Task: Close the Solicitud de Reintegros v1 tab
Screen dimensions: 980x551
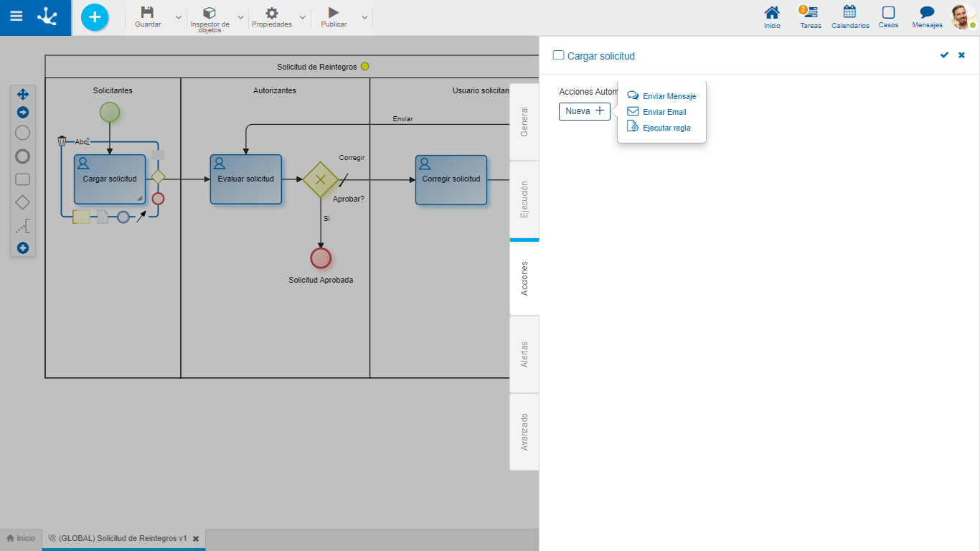Action: click(x=196, y=539)
